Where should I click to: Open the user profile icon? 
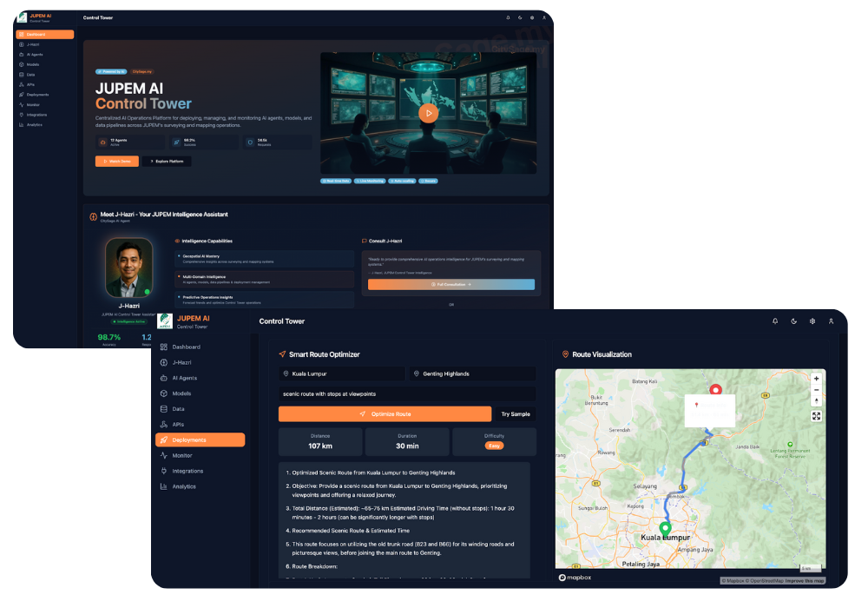point(831,321)
